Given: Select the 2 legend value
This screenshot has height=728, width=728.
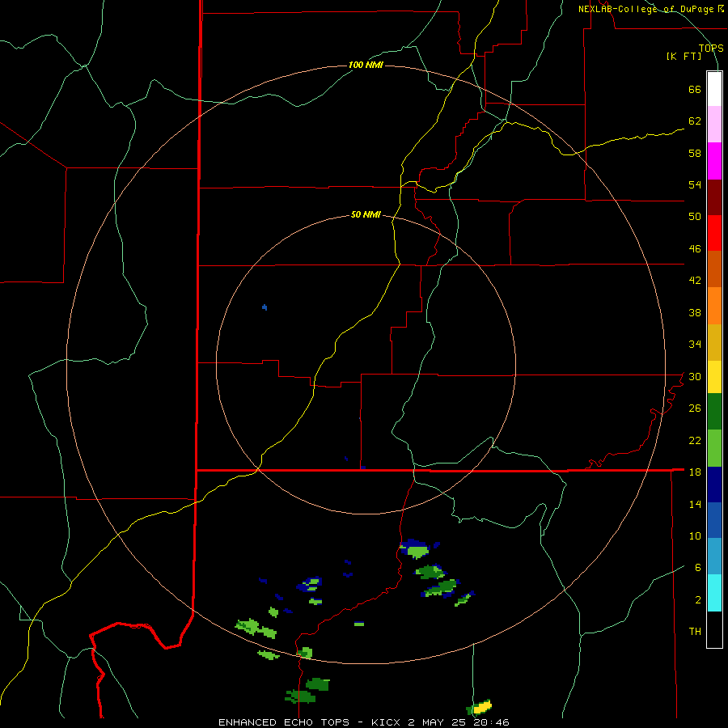Looking at the screenshot, I should point(698,600).
